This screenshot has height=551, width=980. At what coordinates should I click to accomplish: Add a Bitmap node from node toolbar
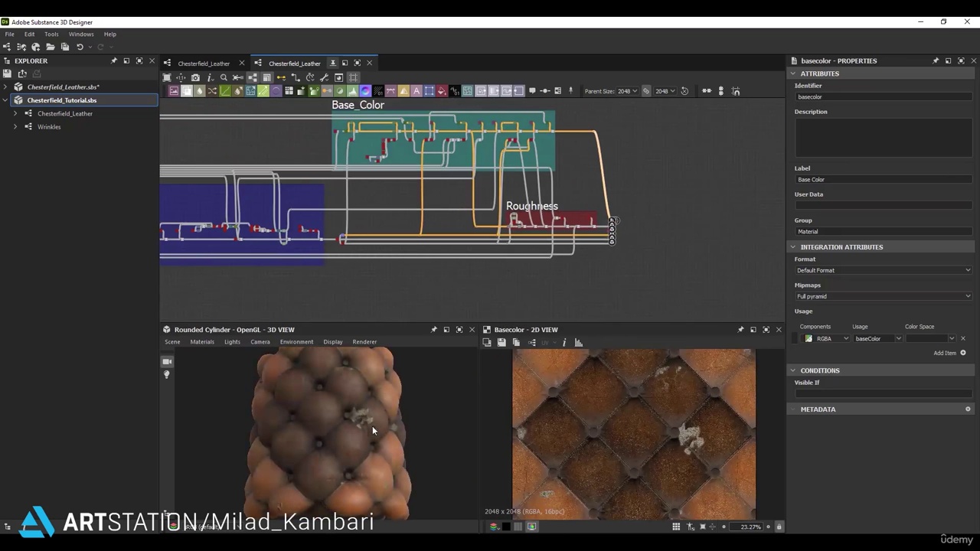[x=174, y=91]
